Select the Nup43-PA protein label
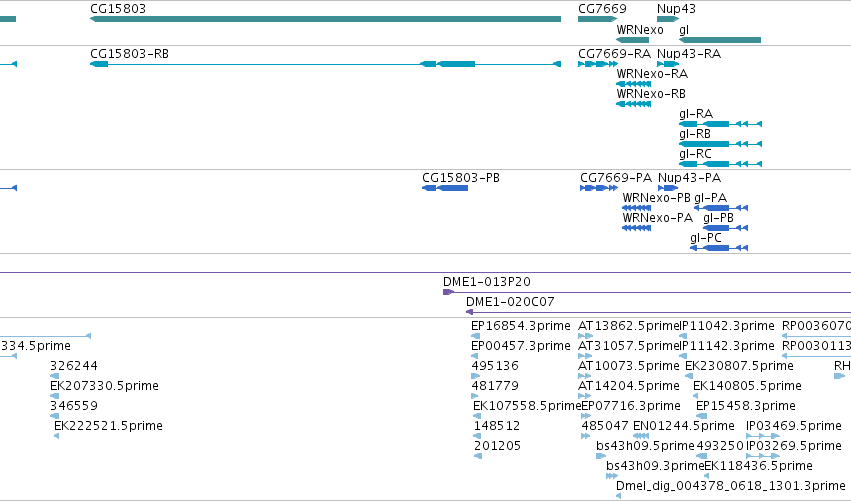Image resolution: width=851 pixels, height=501 pixels. click(689, 178)
